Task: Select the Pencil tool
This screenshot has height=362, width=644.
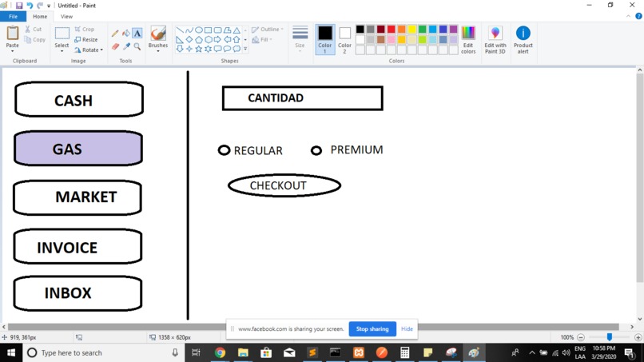Action: click(115, 34)
